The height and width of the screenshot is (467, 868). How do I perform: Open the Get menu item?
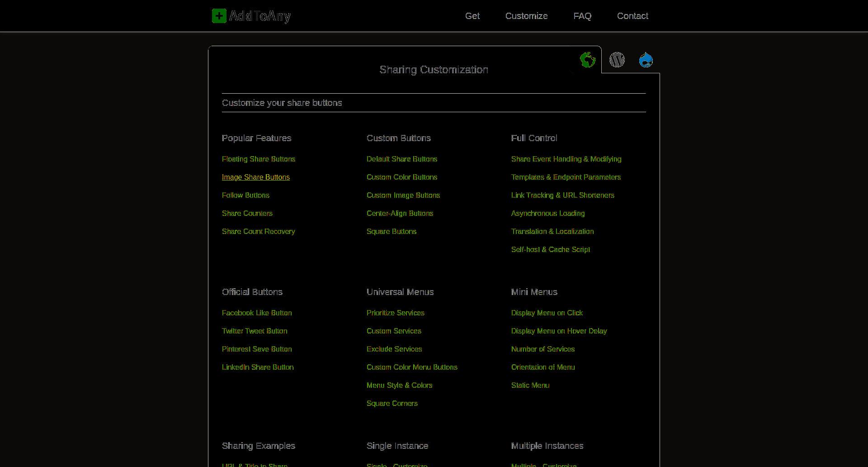pos(472,16)
